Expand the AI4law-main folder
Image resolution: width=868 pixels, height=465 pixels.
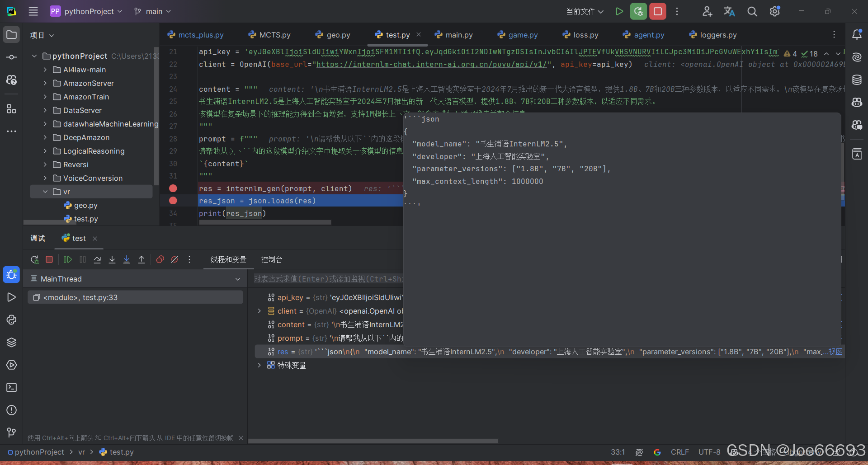[x=45, y=70]
